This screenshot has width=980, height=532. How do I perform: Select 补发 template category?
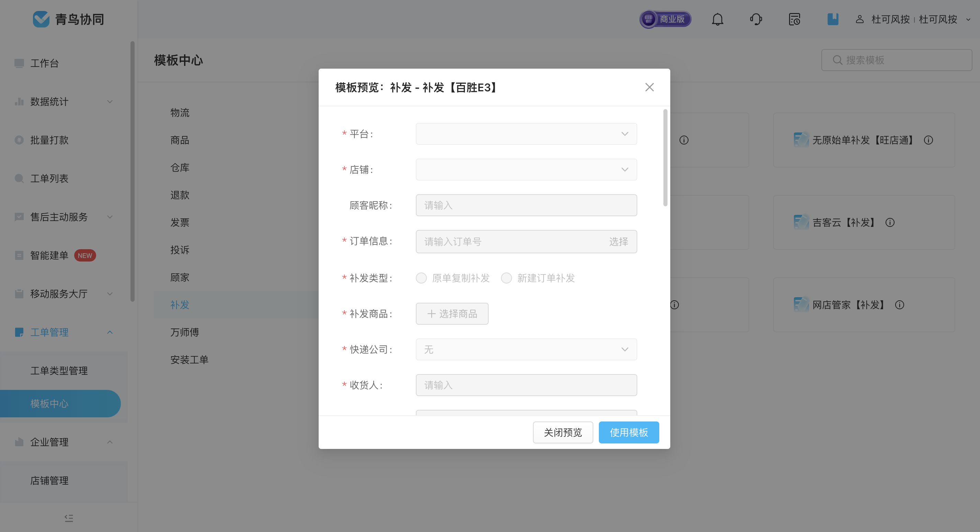pyautogui.click(x=180, y=304)
